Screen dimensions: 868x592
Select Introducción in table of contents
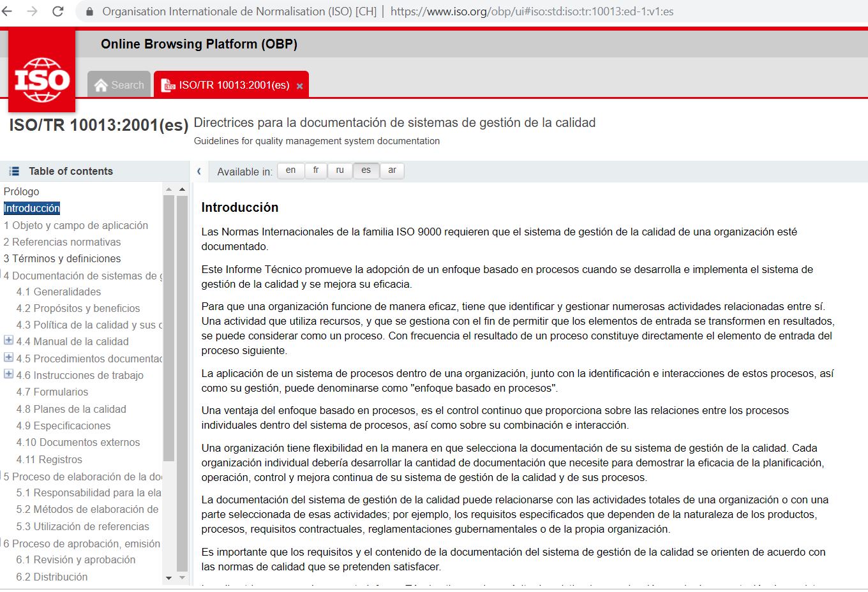(x=31, y=208)
